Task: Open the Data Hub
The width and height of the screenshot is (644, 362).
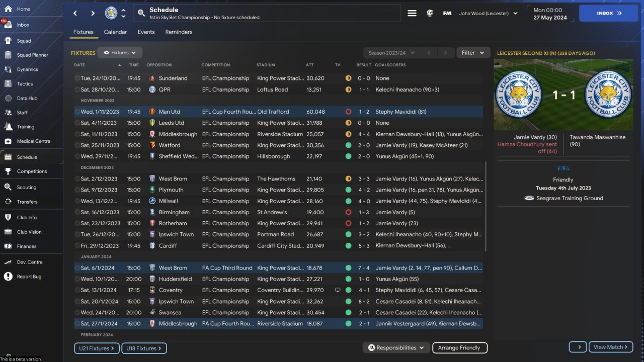Action: pos(27,98)
